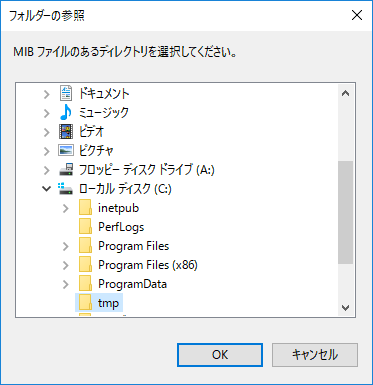
Task: Expand the ドキュメント tree node
Action: click(47, 94)
